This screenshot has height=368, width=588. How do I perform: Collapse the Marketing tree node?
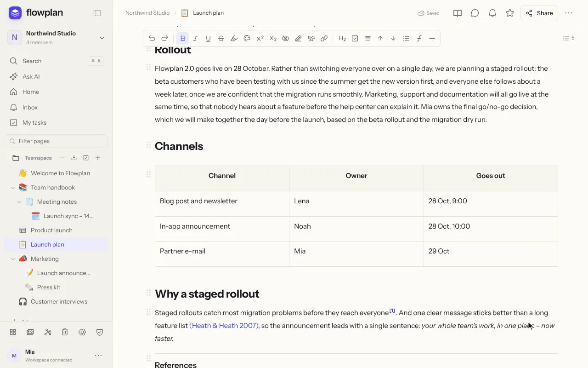13,259
